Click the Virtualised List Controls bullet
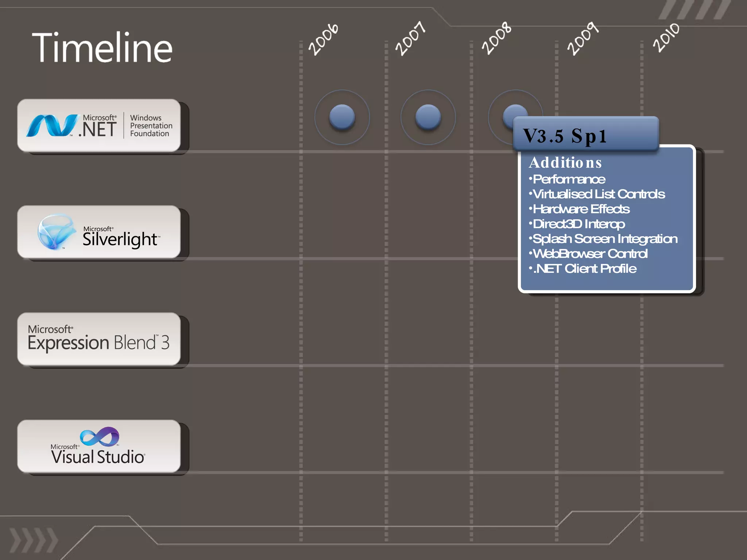Image resolution: width=747 pixels, height=560 pixels. [597, 194]
